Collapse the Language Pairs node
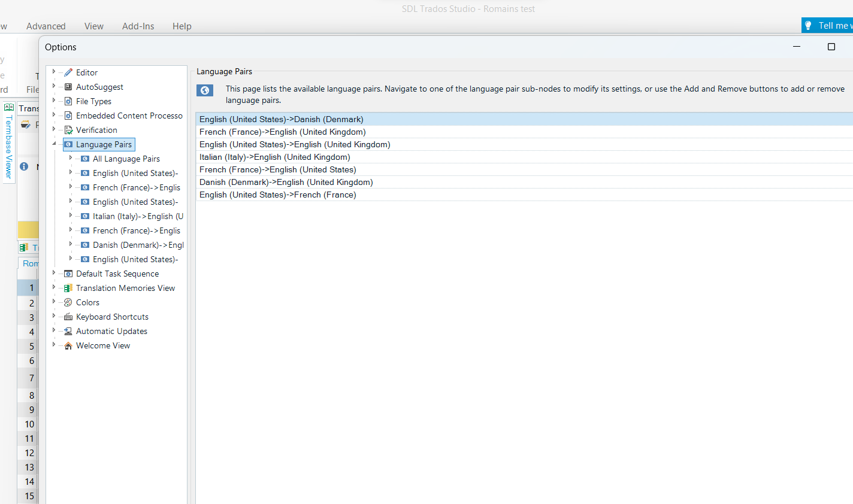This screenshot has width=853, height=504. (x=54, y=144)
